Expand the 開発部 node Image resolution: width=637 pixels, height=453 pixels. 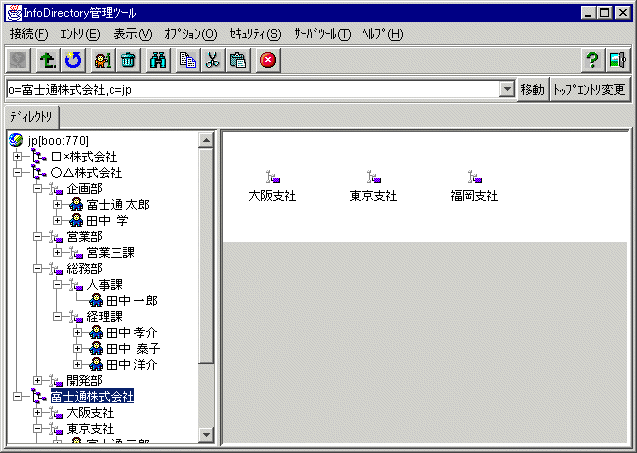click(37, 380)
